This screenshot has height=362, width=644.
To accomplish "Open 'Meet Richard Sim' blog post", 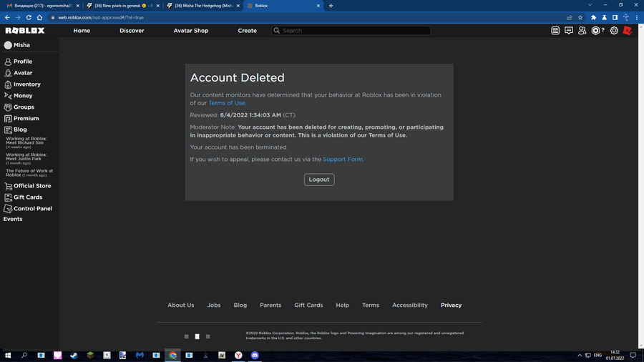I will (26, 142).
